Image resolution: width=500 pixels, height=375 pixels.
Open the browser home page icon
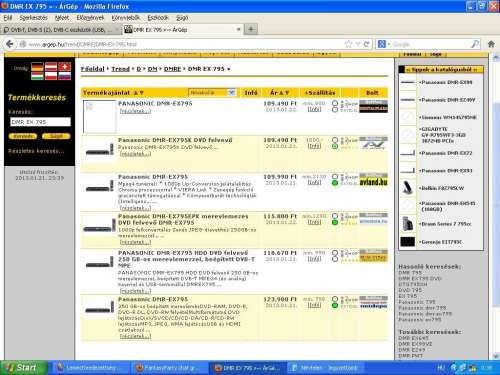pos(491,44)
